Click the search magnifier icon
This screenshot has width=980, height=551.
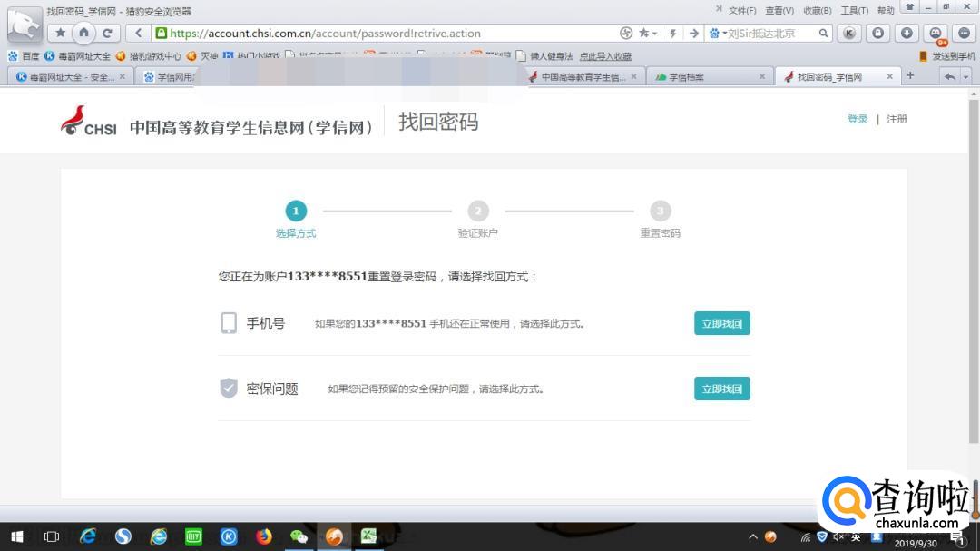pyautogui.click(x=823, y=34)
